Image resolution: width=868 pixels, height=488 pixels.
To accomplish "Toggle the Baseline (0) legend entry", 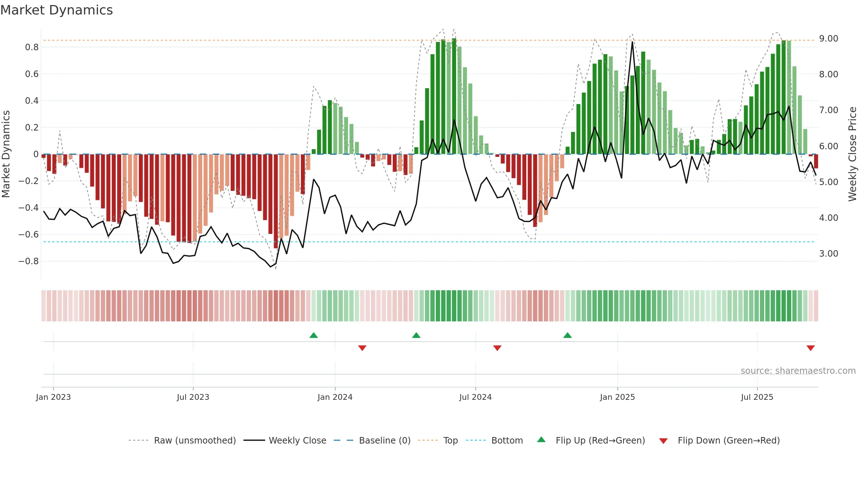I will pyautogui.click(x=372, y=440).
